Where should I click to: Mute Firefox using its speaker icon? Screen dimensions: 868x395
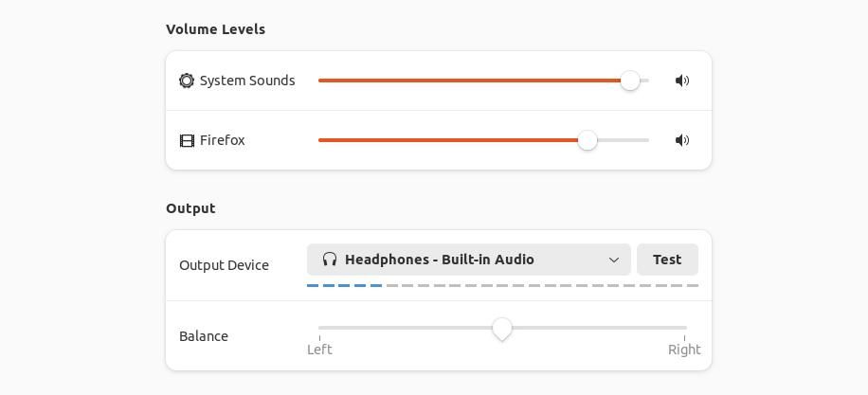pyautogui.click(x=682, y=140)
